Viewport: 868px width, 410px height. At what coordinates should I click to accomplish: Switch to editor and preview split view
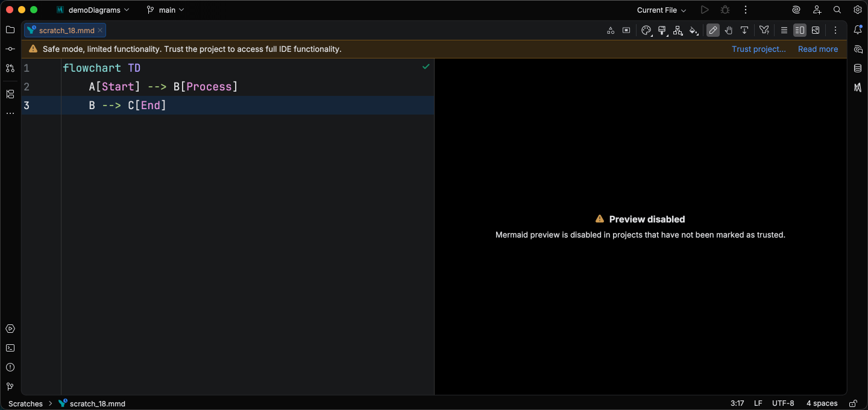tap(800, 30)
